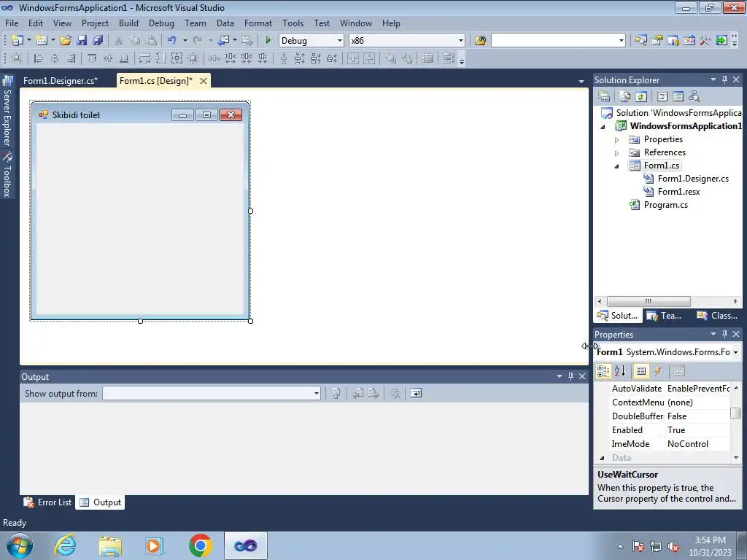The image size is (747, 560).
Task: Open the Find combo box dropdown
Action: [622, 41]
